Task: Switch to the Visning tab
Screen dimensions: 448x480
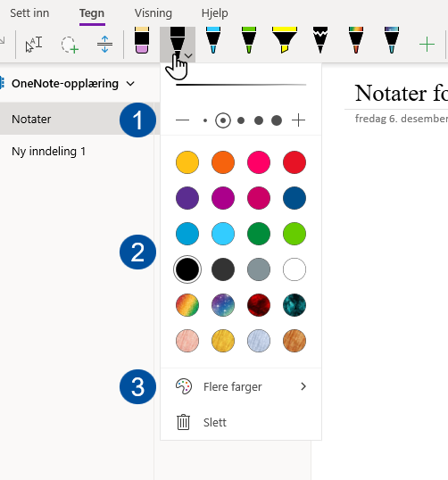Action: click(x=153, y=13)
